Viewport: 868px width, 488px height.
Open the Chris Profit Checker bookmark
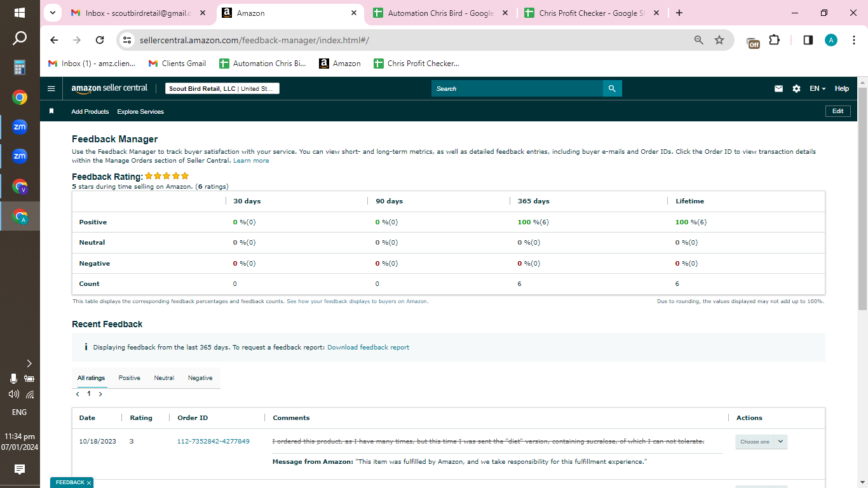pos(416,64)
